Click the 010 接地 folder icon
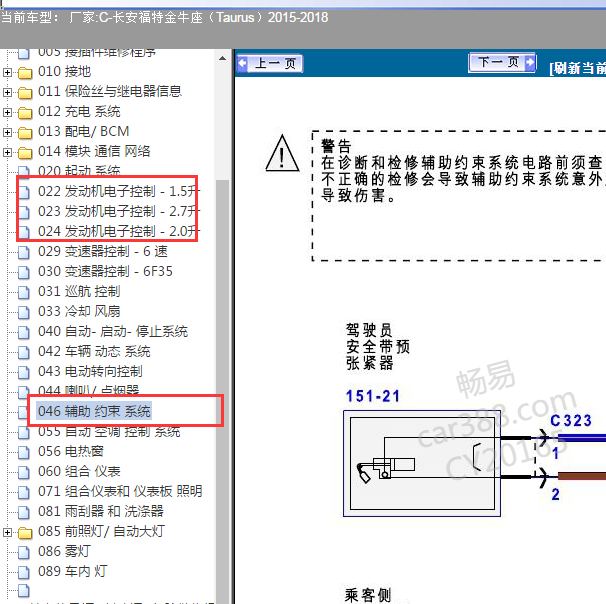The width and height of the screenshot is (606, 604). (x=25, y=72)
